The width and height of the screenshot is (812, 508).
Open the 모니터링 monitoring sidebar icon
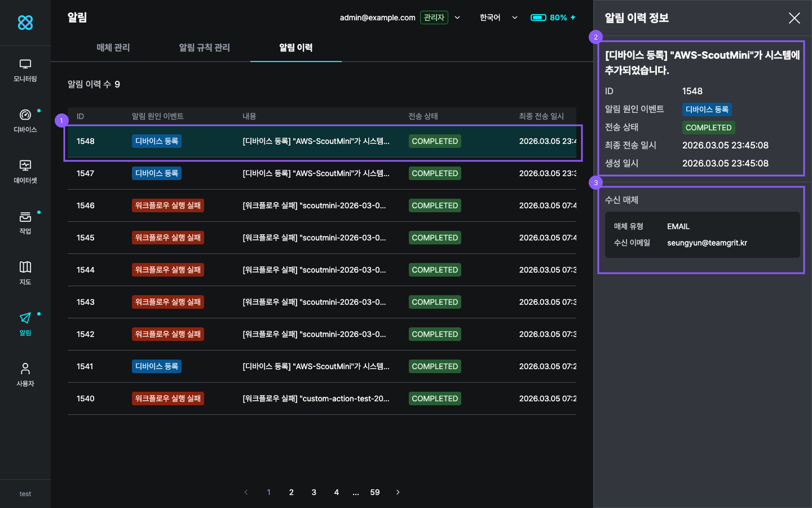click(25, 71)
